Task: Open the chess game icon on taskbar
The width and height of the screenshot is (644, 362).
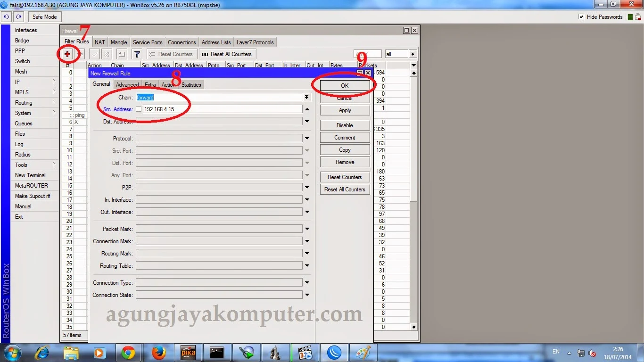Action: (275, 353)
